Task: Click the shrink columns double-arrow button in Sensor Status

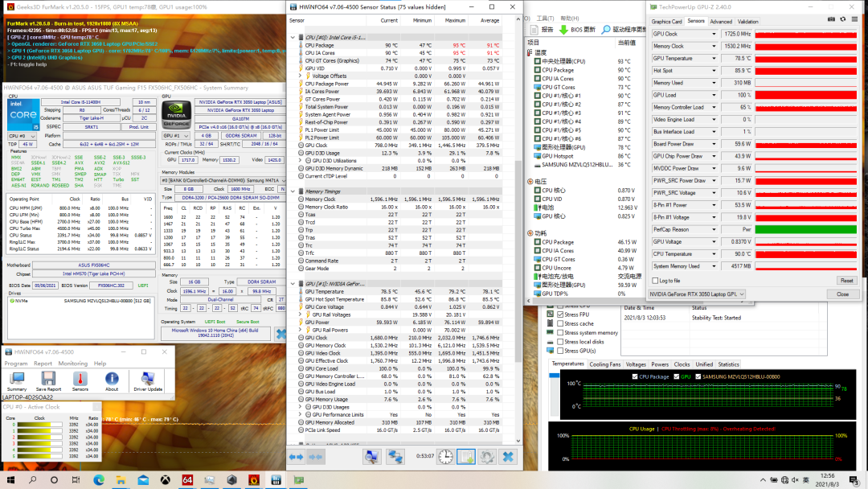Action: [x=316, y=457]
